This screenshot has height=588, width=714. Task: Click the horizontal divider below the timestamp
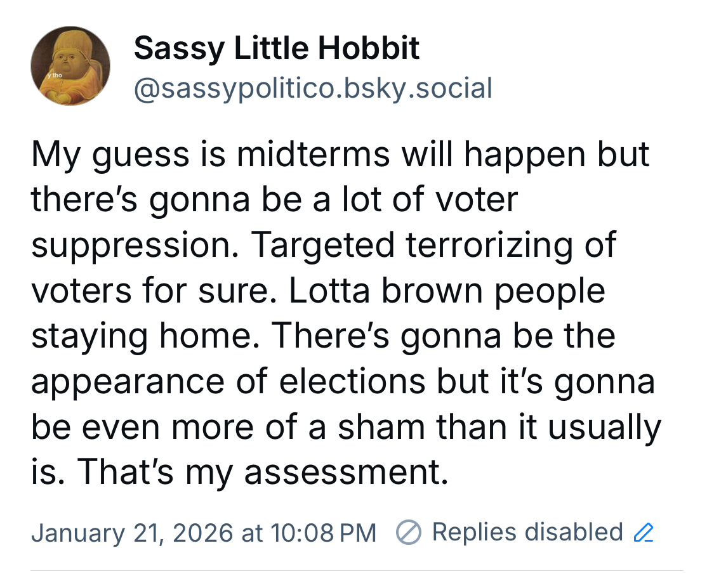(357, 570)
